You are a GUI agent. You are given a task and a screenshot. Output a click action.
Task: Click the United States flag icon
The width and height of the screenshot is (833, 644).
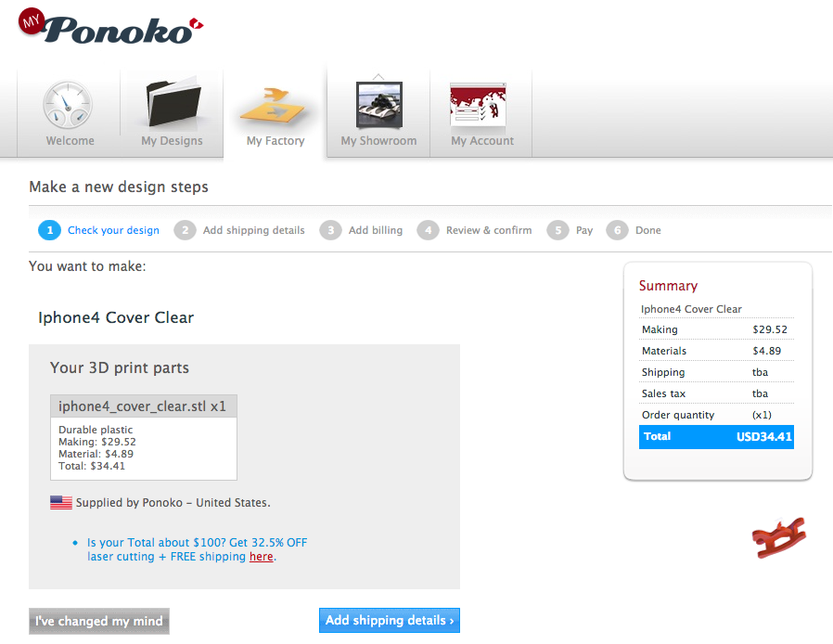61,502
